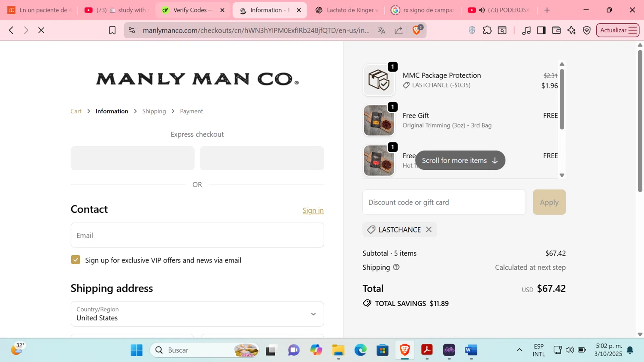Toggle VIP offers email signup checkbox
The width and height of the screenshot is (644, 362).
76,260
